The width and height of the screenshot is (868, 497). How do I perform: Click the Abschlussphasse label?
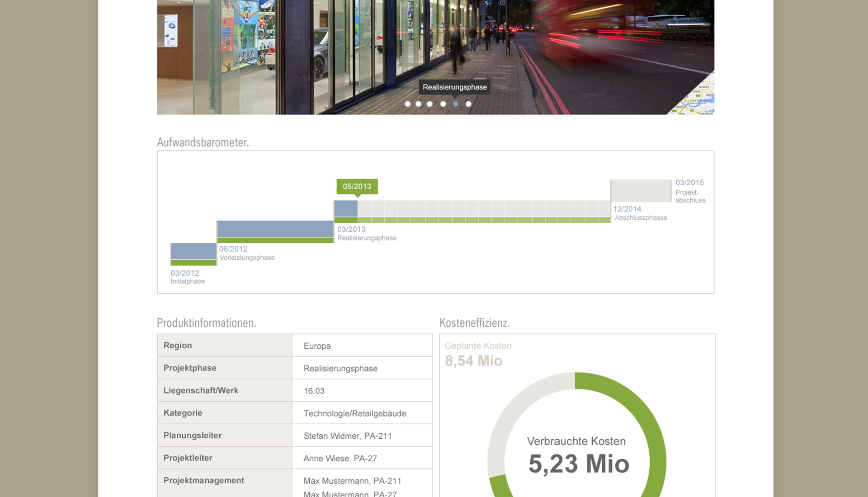(641, 218)
